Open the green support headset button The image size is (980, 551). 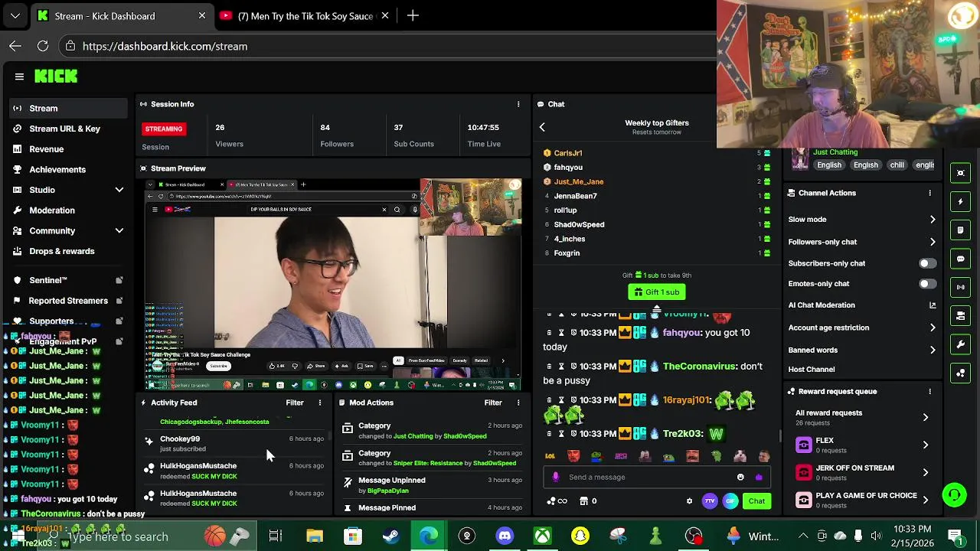pos(954,495)
